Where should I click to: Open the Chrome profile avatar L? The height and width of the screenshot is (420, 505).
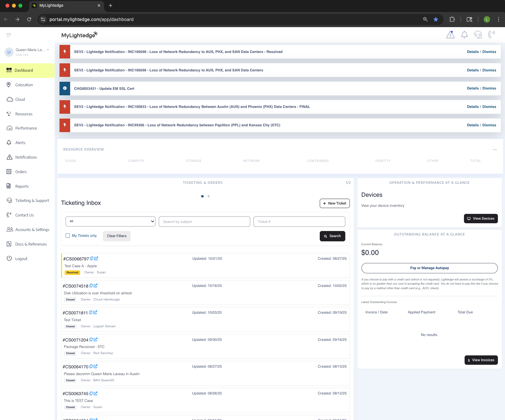tap(487, 19)
